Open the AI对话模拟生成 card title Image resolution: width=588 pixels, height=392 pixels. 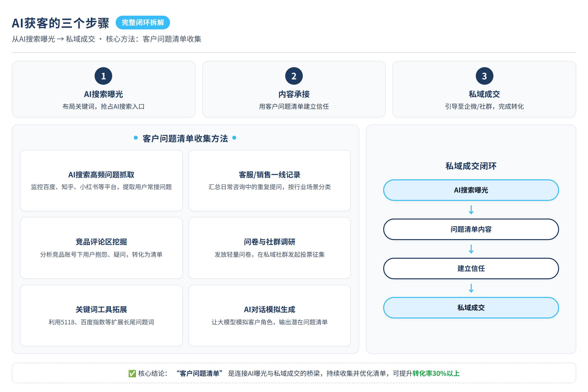[x=269, y=309]
